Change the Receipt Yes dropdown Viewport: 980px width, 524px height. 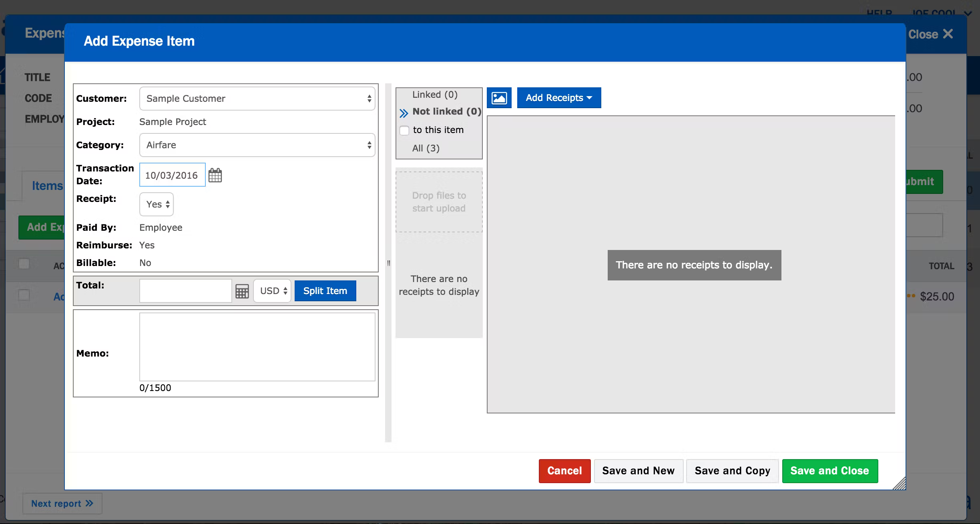pyautogui.click(x=157, y=204)
